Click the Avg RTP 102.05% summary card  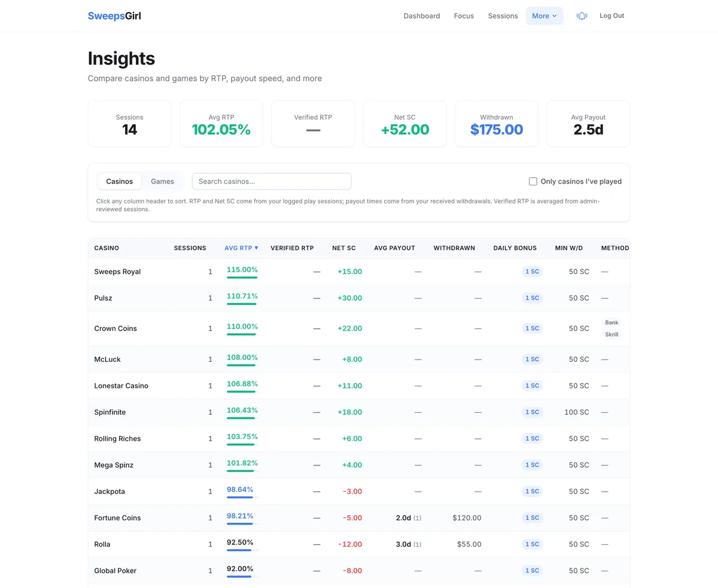pos(221,124)
